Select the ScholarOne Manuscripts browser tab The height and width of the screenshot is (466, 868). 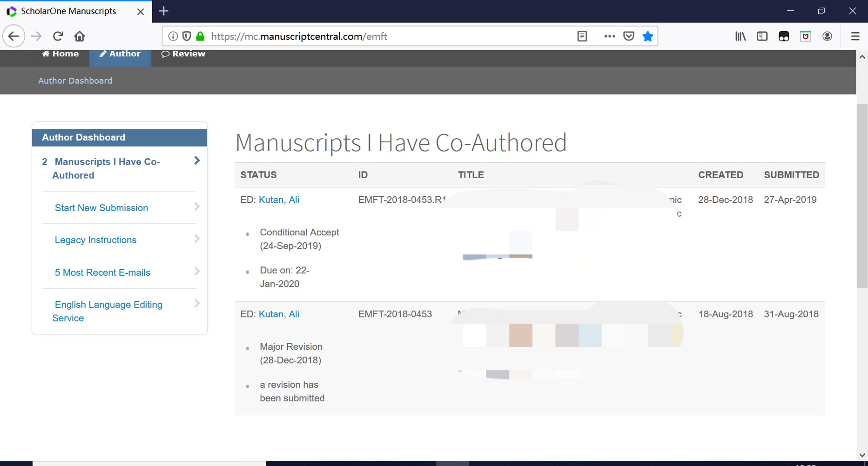[76, 12]
